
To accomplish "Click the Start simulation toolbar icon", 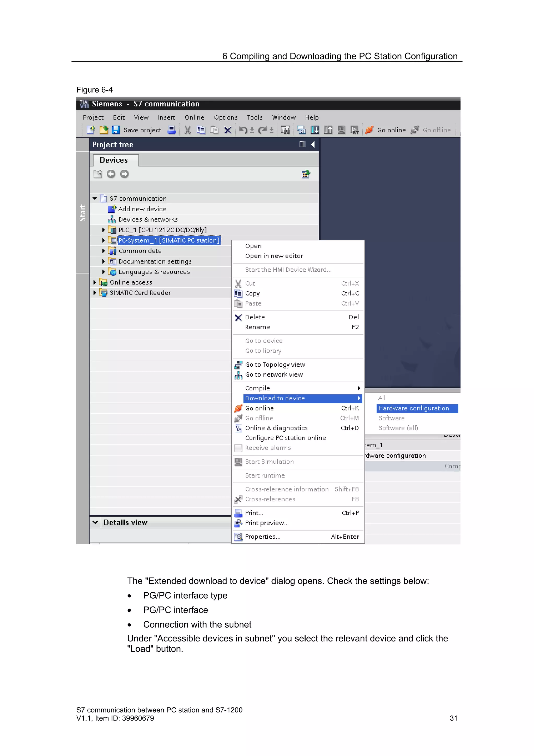I will point(341,130).
